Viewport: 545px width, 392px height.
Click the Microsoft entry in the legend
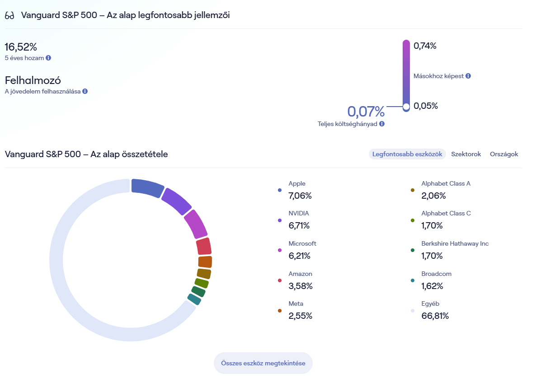click(x=302, y=250)
